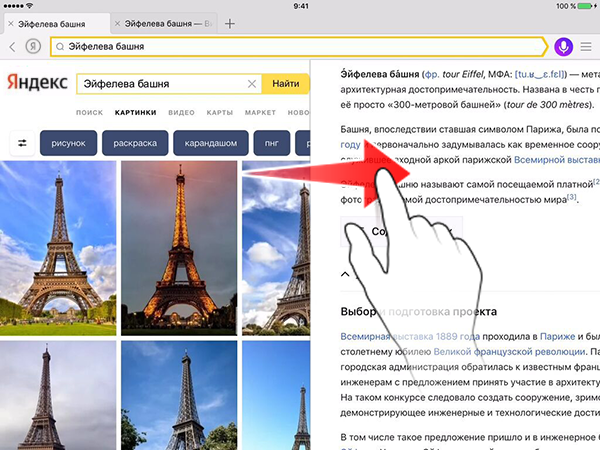Open the illuminated evening Eiffel tower photo
The width and height of the screenshot is (600, 450).
pyautogui.click(x=179, y=248)
